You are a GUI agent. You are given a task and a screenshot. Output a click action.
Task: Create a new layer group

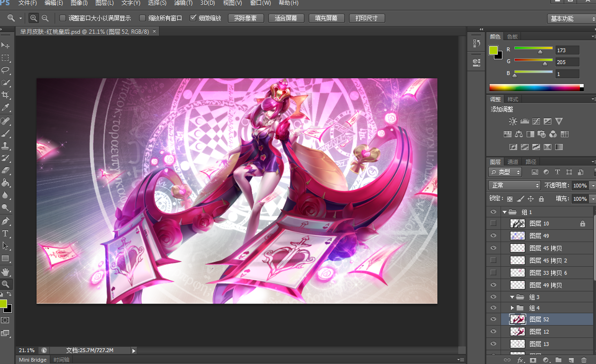(558, 360)
